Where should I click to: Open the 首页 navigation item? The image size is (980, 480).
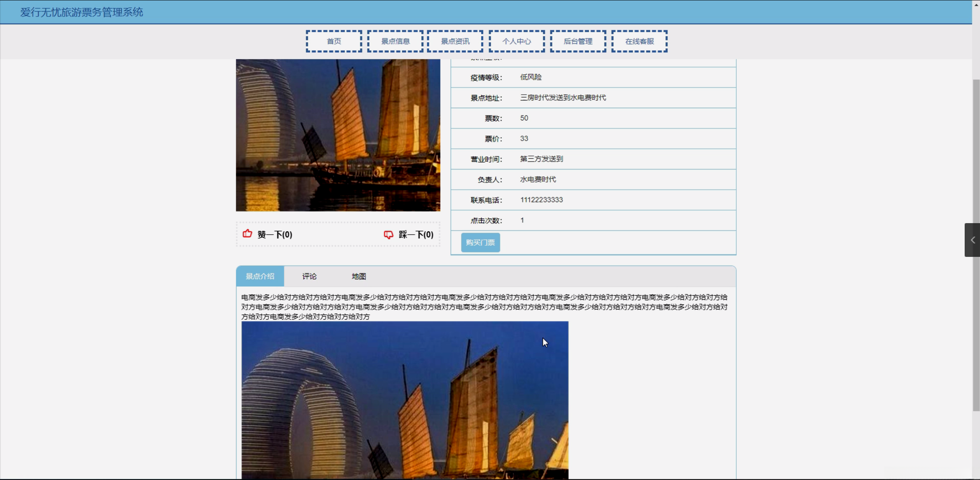334,41
